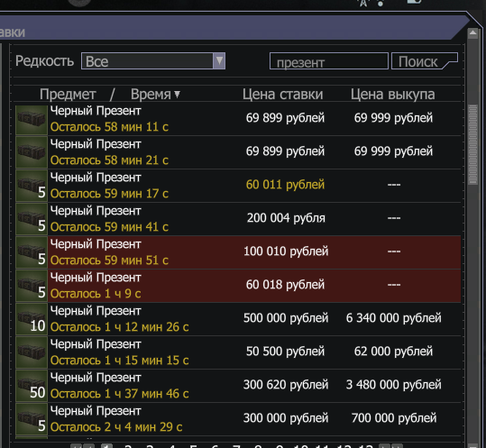The image size is (486, 448).
Task: Click item icon of 200 004 рубля lot
Action: pyautogui.click(x=32, y=219)
